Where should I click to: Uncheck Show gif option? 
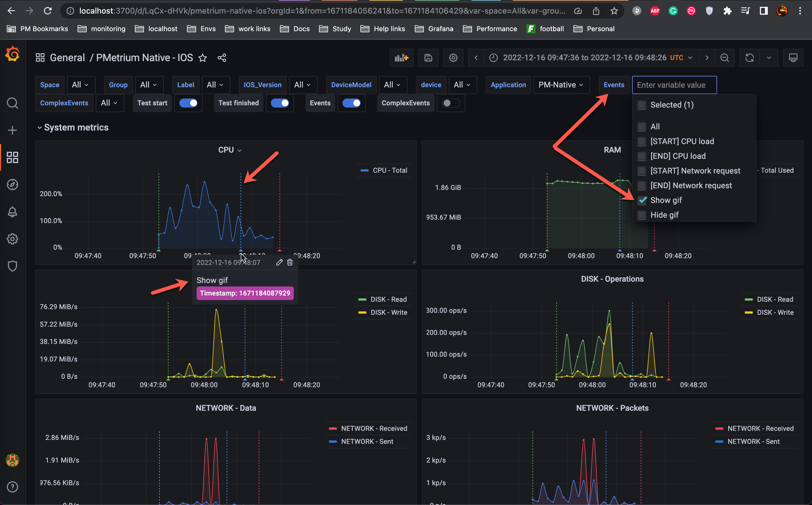[x=641, y=200]
